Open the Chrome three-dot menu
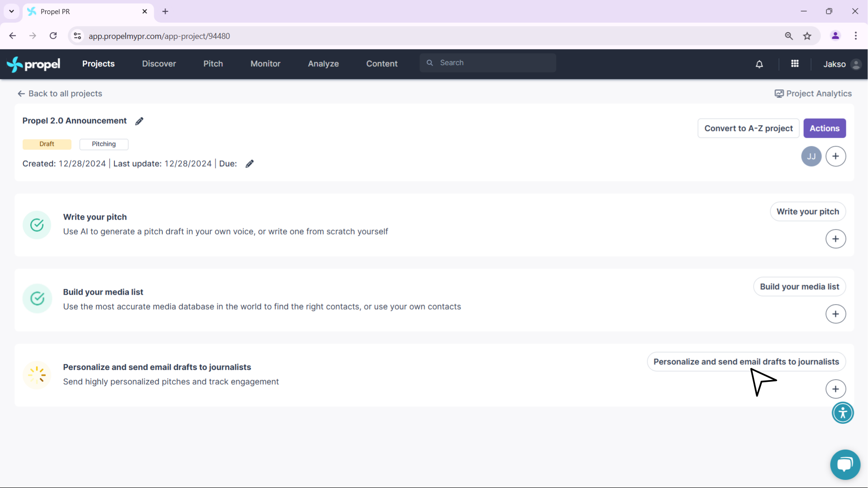Image resolution: width=868 pixels, height=488 pixels. tap(856, 36)
